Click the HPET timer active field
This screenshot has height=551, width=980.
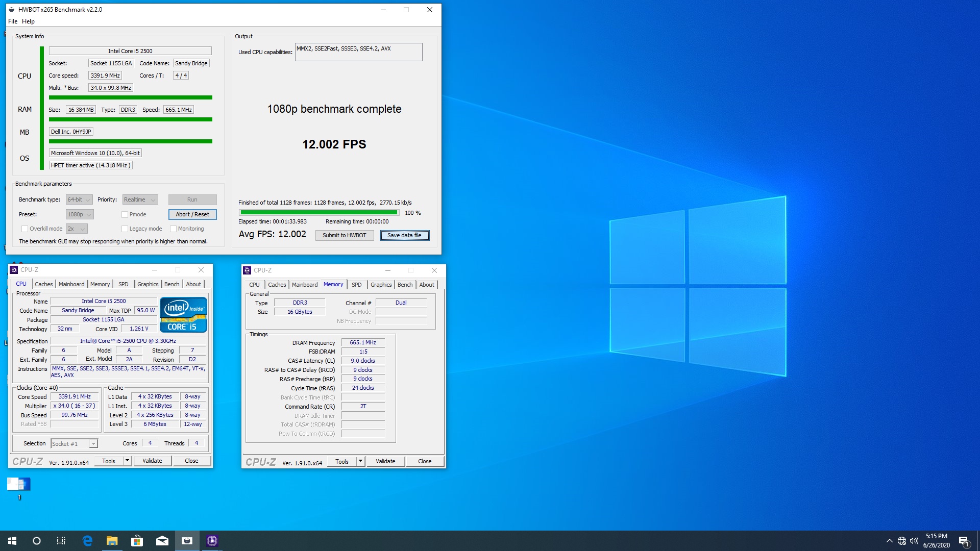tap(91, 165)
